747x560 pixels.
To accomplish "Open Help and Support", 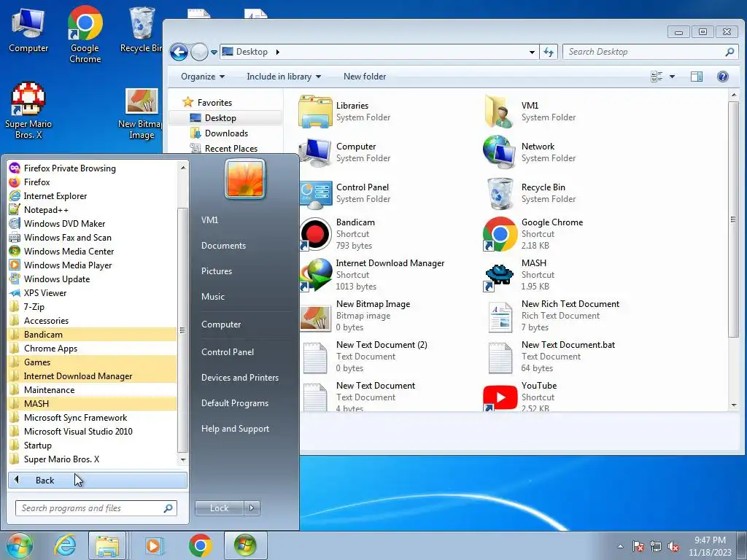I will click(236, 429).
